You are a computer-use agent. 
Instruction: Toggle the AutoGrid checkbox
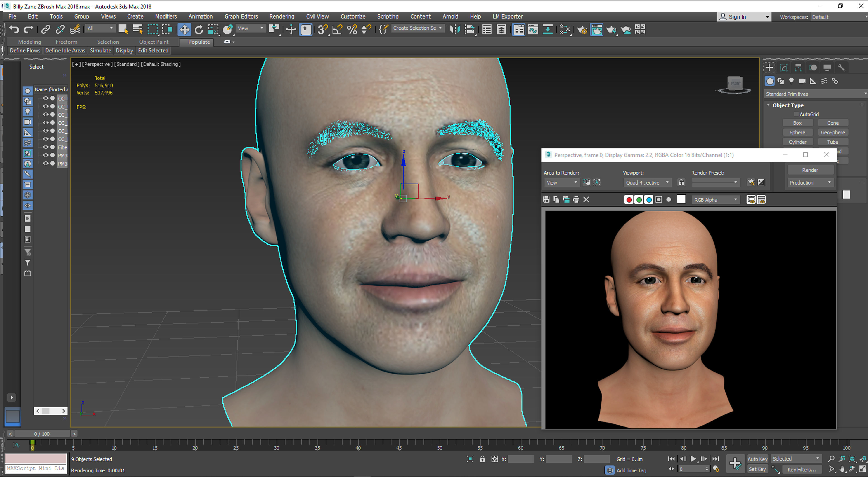point(797,114)
